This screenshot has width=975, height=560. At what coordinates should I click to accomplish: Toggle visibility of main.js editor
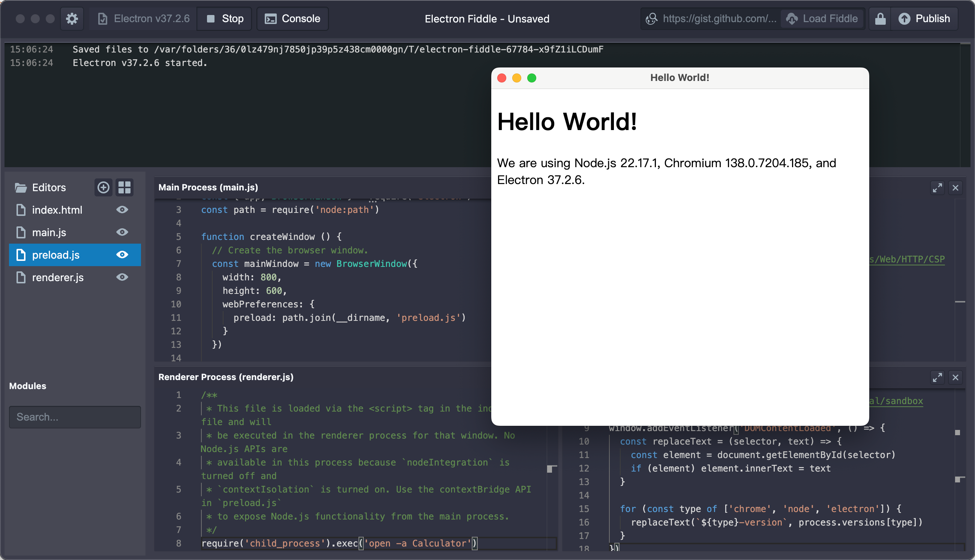click(122, 232)
